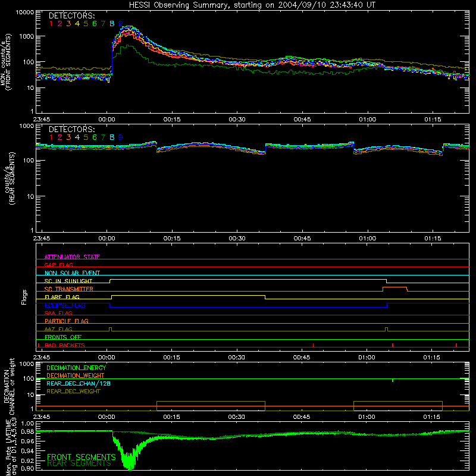
Task: Click the REAR_DEC_WEIGHT legend entry
Action: tap(73, 392)
